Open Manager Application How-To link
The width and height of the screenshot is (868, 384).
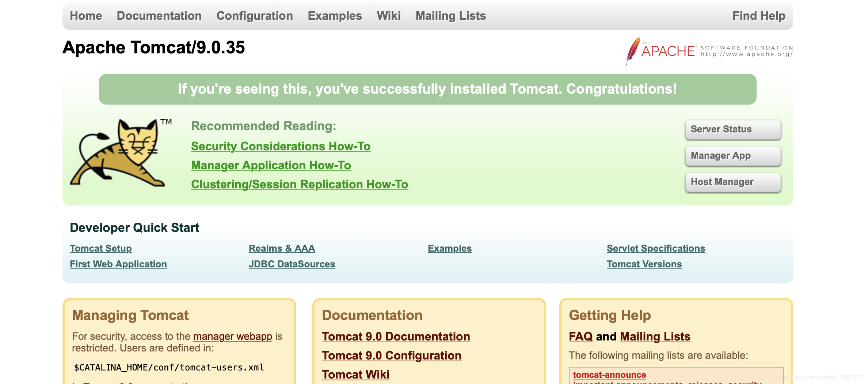coord(271,165)
